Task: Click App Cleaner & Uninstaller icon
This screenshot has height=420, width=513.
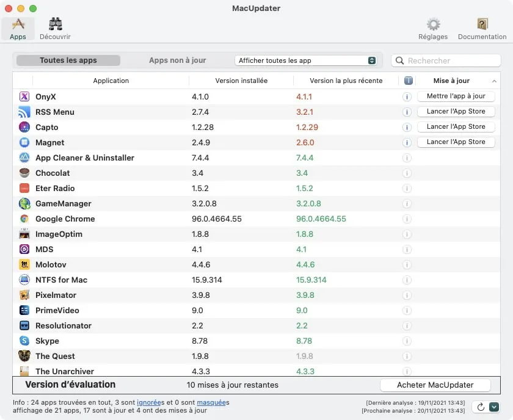Action: pos(24,157)
